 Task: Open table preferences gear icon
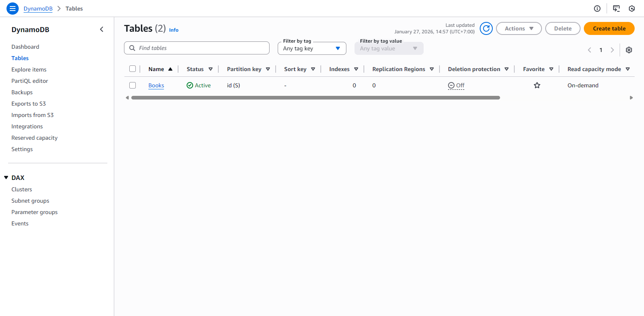(629, 50)
